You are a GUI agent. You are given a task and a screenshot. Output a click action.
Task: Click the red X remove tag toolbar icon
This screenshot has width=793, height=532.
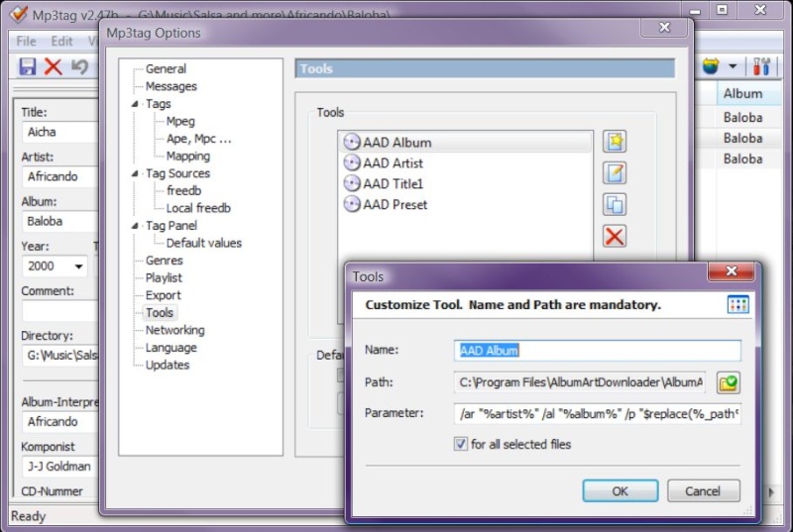[53, 66]
